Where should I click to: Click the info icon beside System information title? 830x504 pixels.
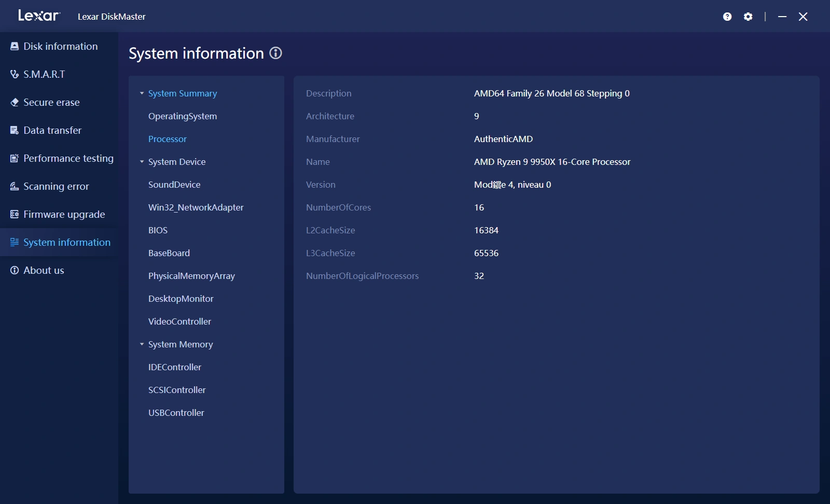point(276,53)
